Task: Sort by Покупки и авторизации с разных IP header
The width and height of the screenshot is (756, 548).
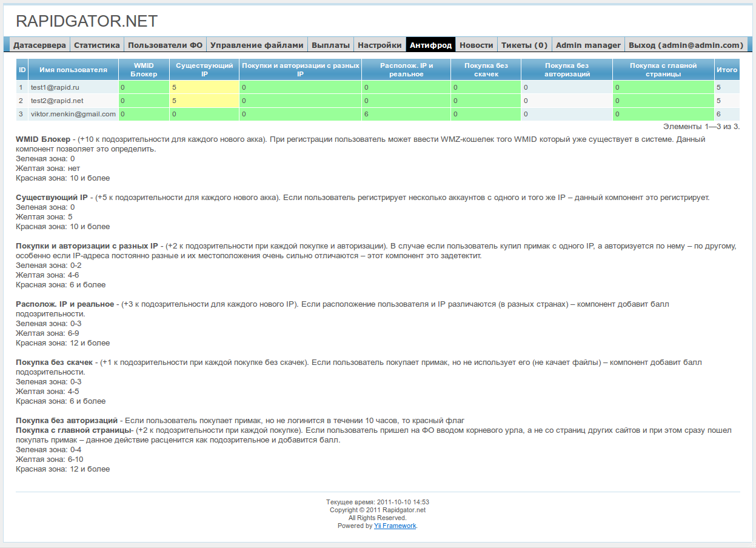Action: 301,70
